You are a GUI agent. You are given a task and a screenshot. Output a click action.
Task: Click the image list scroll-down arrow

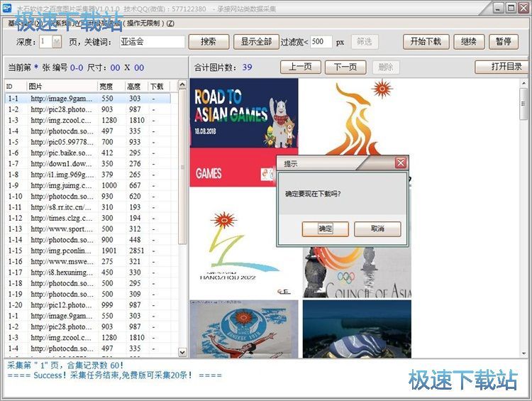[x=182, y=353]
